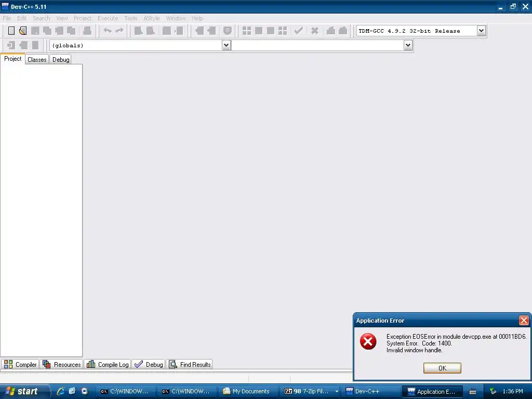This screenshot has height=399, width=532.
Task: Click the Windows start button
Action: coord(24,392)
